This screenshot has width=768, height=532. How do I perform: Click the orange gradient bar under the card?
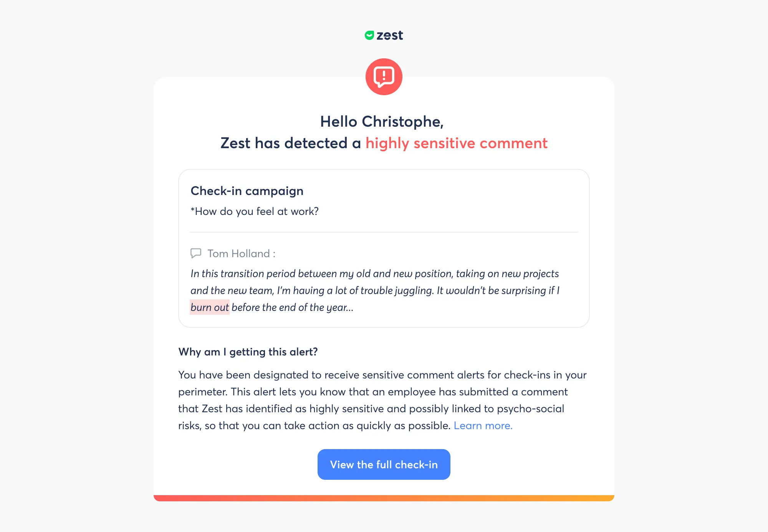tap(384, 498)
